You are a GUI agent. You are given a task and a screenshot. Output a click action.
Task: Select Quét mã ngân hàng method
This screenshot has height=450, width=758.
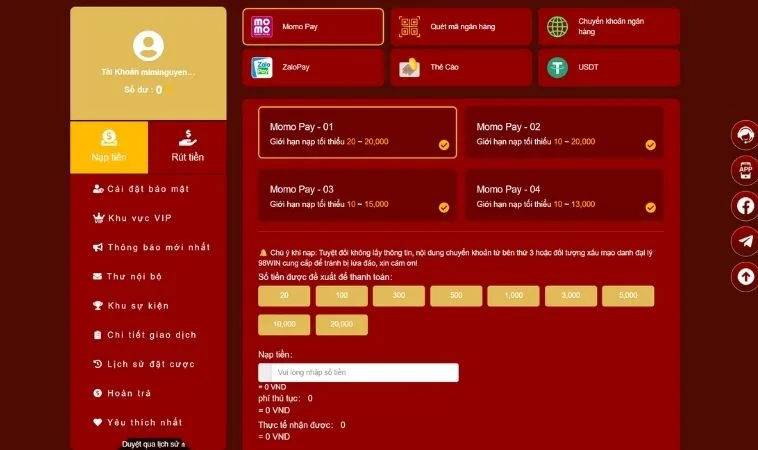(461, 27)
